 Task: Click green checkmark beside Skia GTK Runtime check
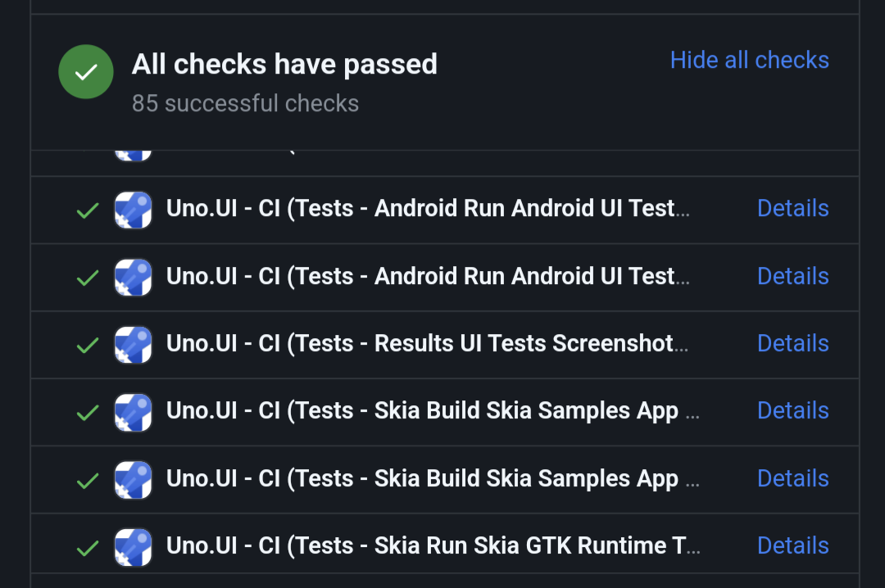pyautogui.click(x=88, y=547)
